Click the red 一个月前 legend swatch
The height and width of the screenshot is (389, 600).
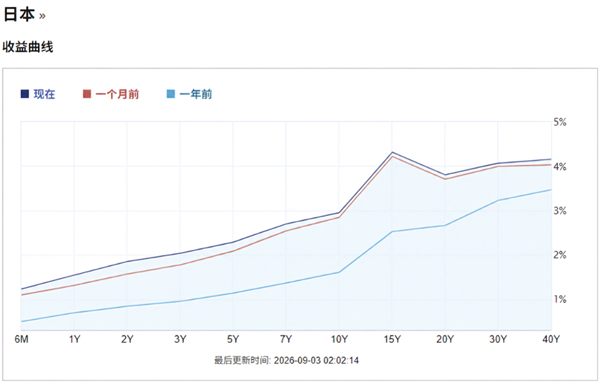point(87,94)
